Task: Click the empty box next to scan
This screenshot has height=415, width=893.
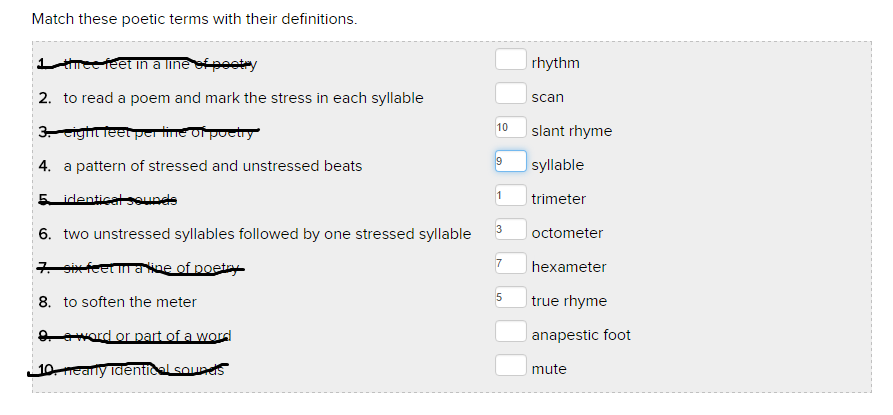Action: coord(510,95)
